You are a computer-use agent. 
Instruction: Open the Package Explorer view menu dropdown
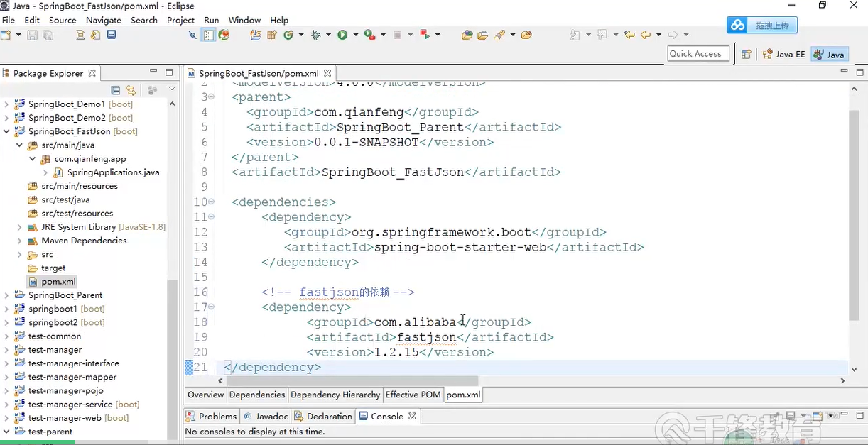pos(172,89)
